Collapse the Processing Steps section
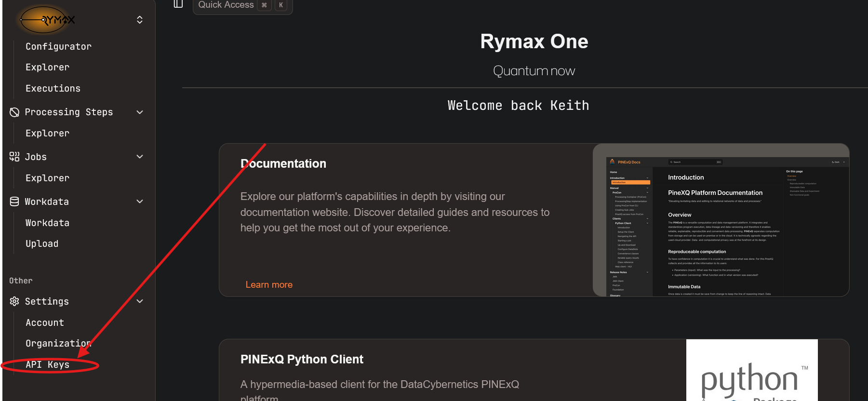This screenshot has height=401, width=868. [x=140, y=112]
